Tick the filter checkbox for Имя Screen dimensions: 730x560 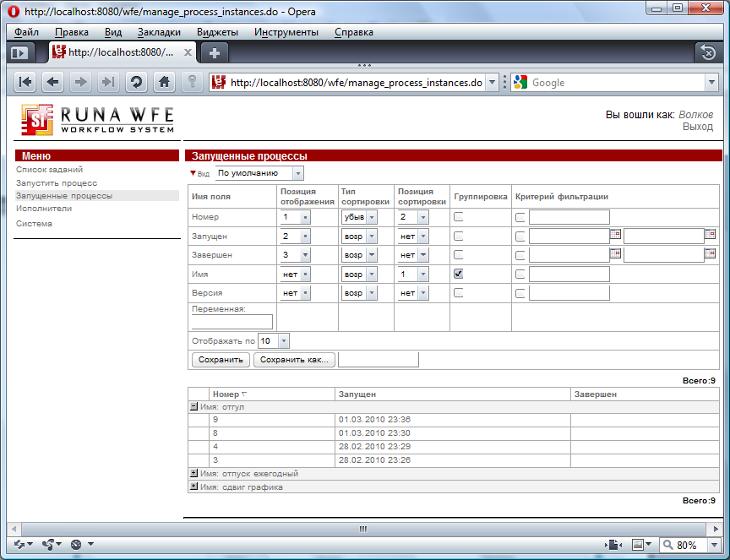pyautogui.click(x=520, y=275)
